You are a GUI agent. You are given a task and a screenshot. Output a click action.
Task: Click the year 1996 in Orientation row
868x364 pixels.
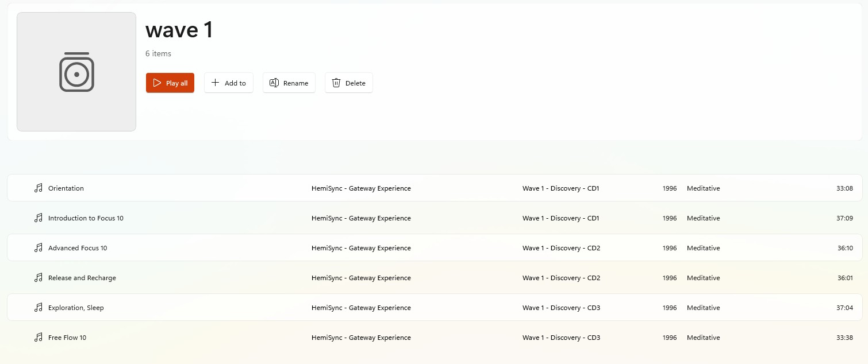tap(670, 188)
